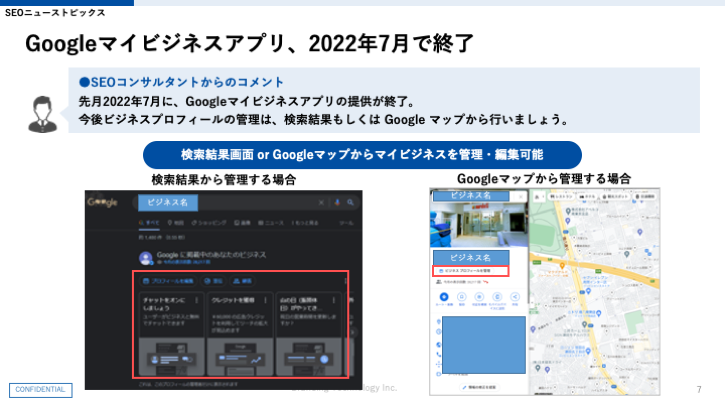Expand the もっと見る search options
The width and height of the screenshot is (725, 408).
[305, 223]
